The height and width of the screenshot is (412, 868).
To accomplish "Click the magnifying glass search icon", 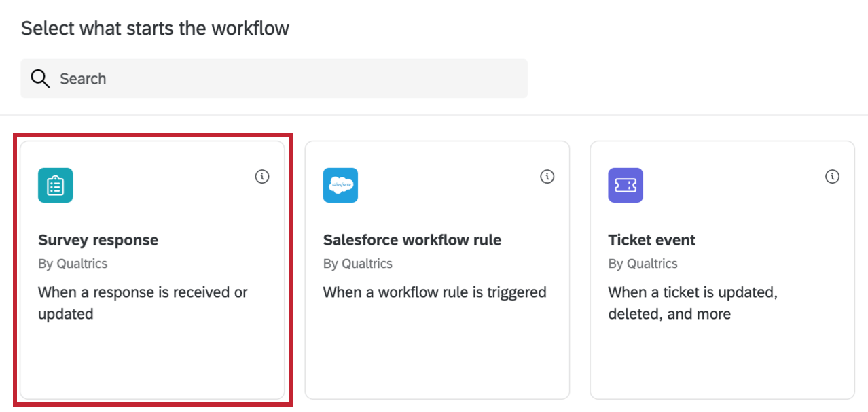I will coord(40,79).
